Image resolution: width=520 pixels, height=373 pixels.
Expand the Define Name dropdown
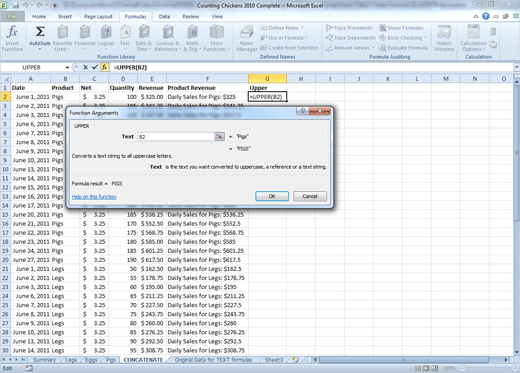tap(302, 28)
